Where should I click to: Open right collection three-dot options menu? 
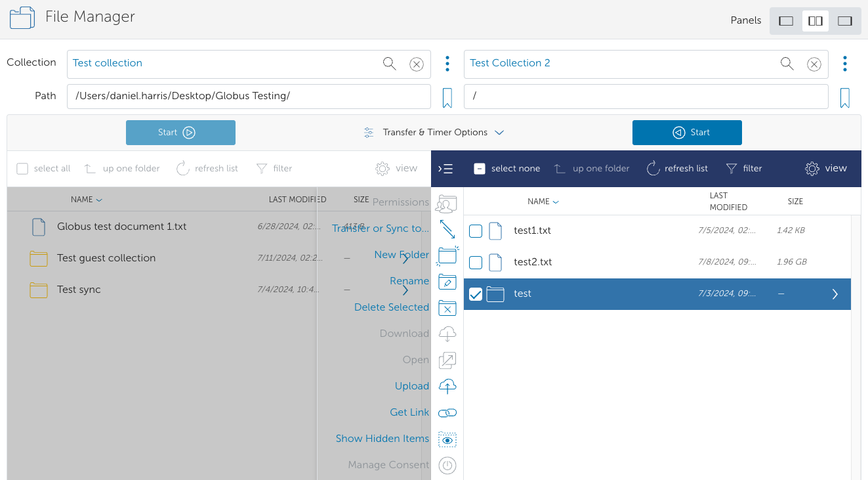point(845,64)
